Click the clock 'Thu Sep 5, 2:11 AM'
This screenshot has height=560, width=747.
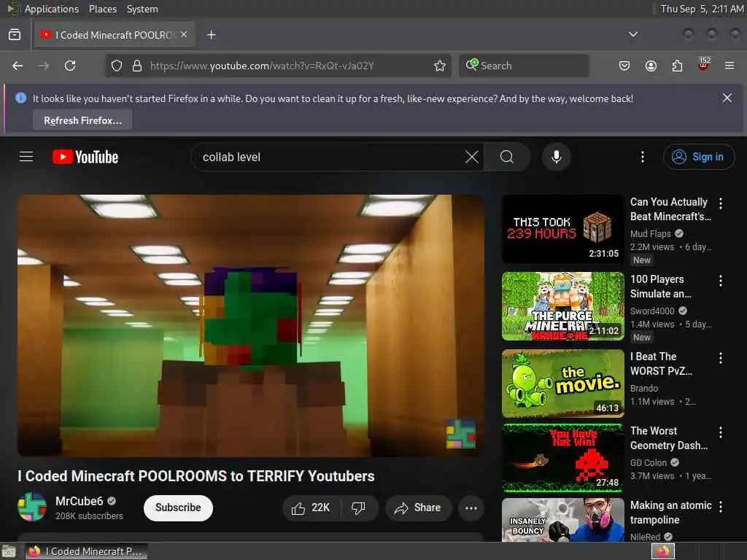coord(701,9)
